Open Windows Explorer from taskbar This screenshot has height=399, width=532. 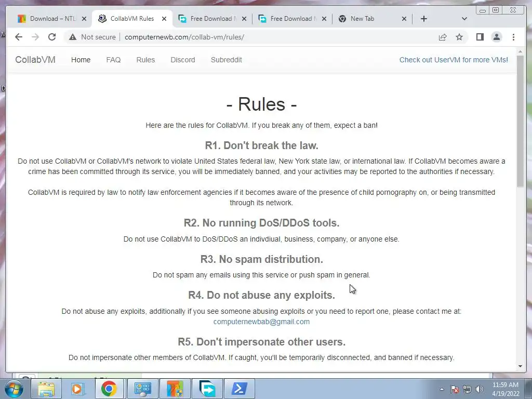(46, 389)
